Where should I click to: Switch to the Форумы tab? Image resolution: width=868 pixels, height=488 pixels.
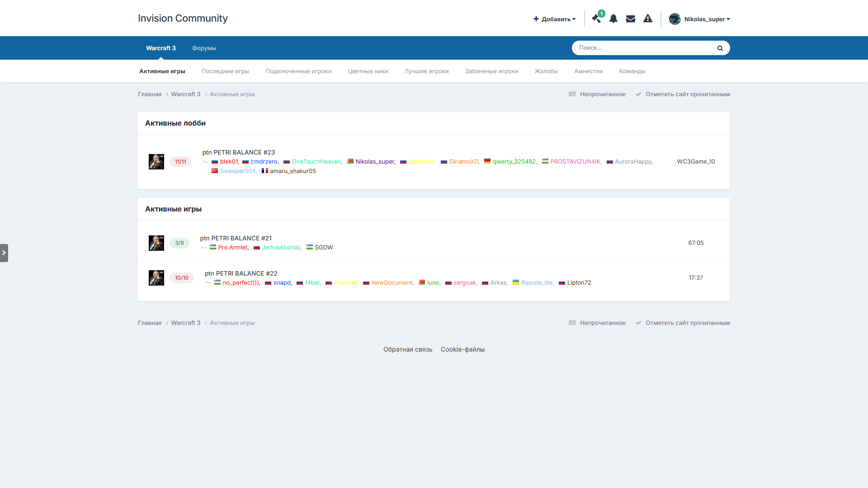pos(204,48)
